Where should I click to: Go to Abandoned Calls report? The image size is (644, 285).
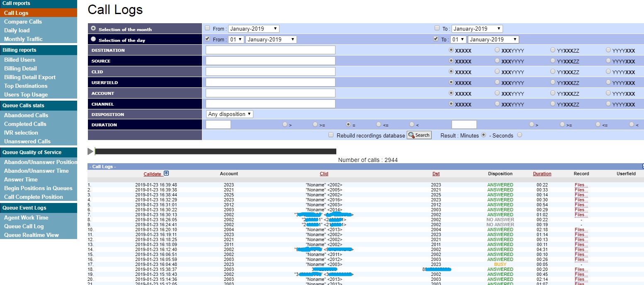pos(26,115)
